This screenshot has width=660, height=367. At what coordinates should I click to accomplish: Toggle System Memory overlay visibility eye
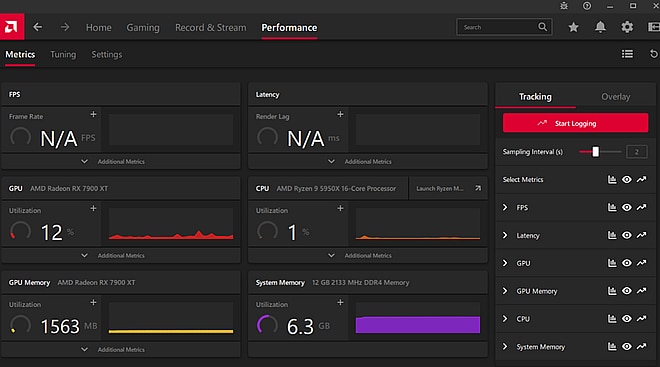click(x=627, y=346)
